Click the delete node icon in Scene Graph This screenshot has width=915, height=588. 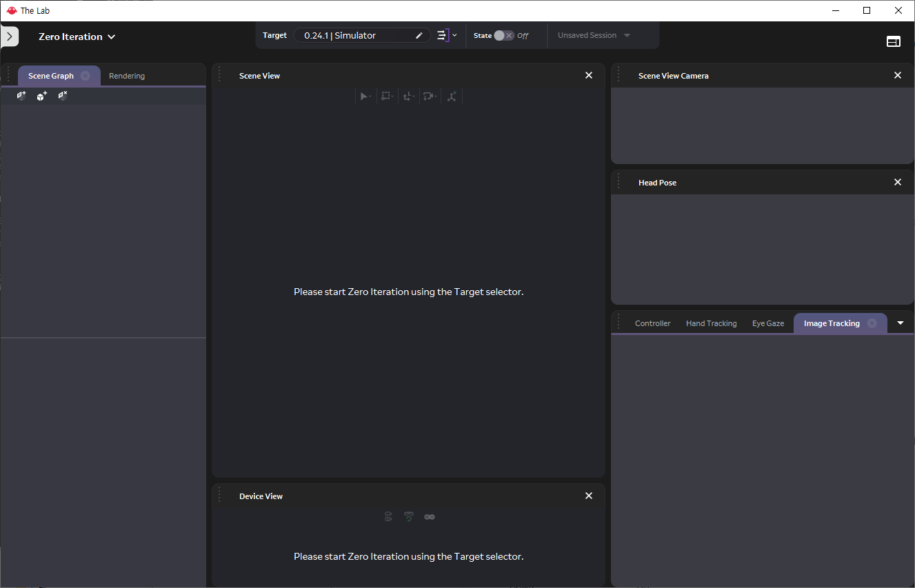point(63,96)
